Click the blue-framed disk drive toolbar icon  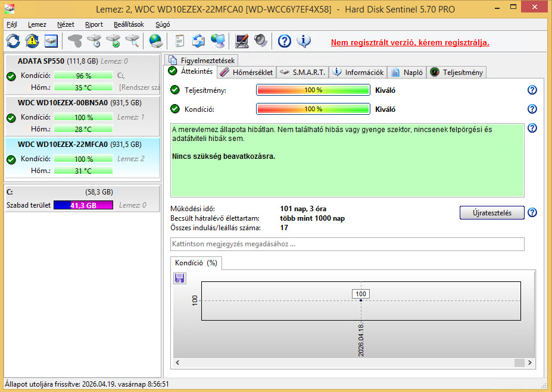51,41
